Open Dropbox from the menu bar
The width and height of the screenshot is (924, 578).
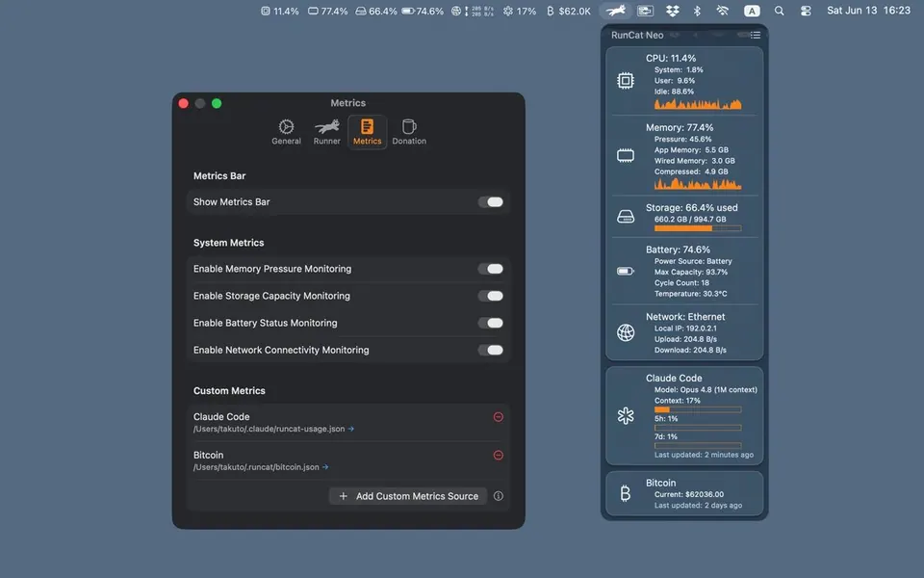coord(672,11)
